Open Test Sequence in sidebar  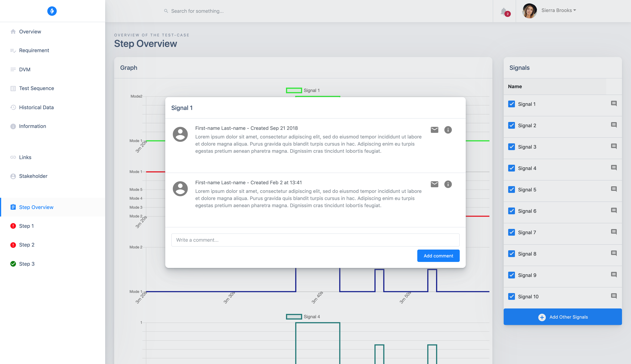coord(53,88)
